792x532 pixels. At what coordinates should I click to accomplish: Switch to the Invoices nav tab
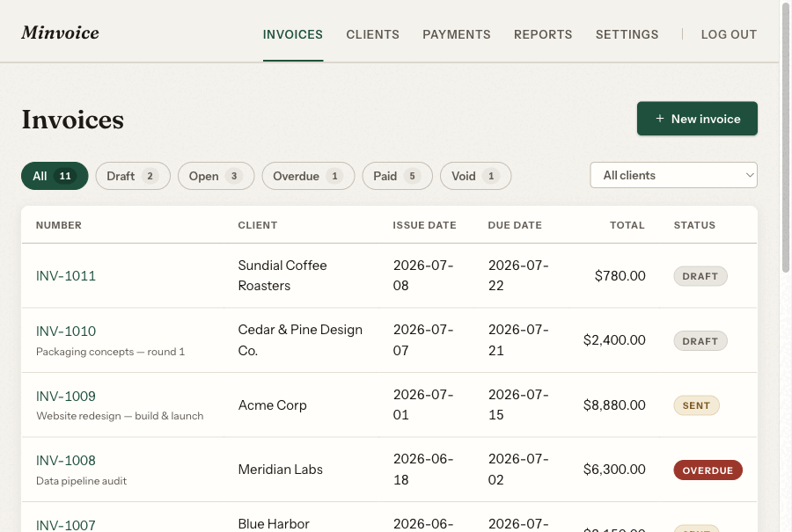(x=293, y=34)
